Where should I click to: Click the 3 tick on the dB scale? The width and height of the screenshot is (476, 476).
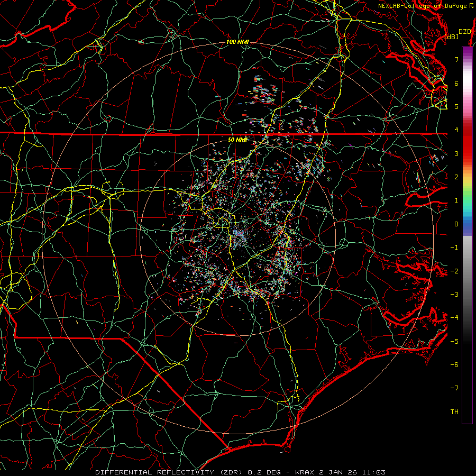[x=456, y=153]
